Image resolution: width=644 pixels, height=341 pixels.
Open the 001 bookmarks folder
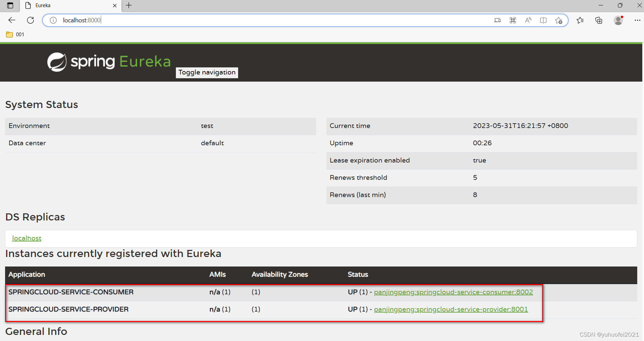(15, 35)
